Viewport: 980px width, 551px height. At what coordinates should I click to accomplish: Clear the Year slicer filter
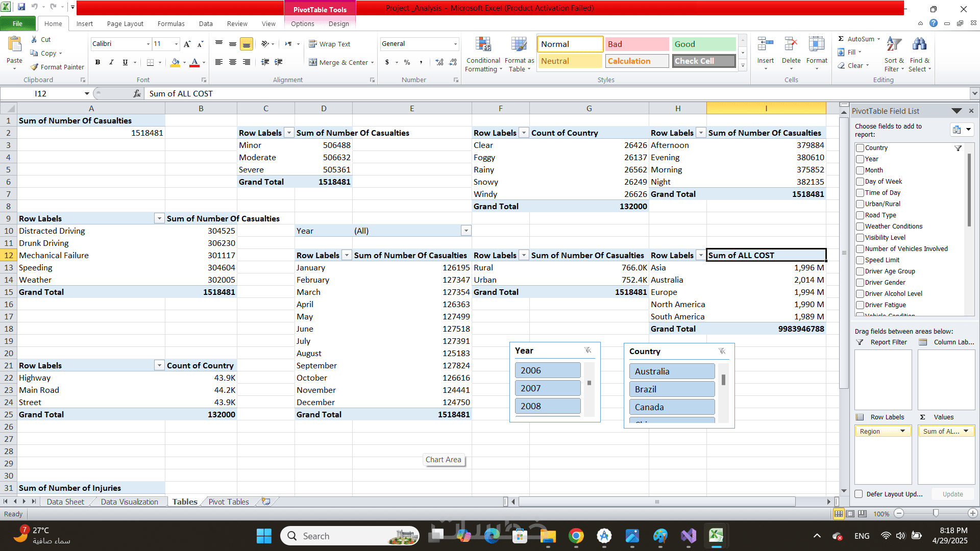point(587,350)
